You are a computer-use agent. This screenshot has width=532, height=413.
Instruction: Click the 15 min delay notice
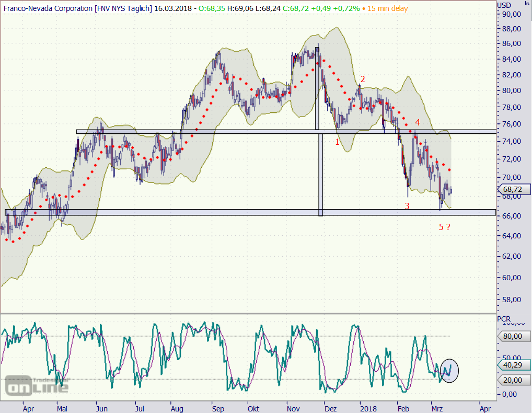click(387, 8)
